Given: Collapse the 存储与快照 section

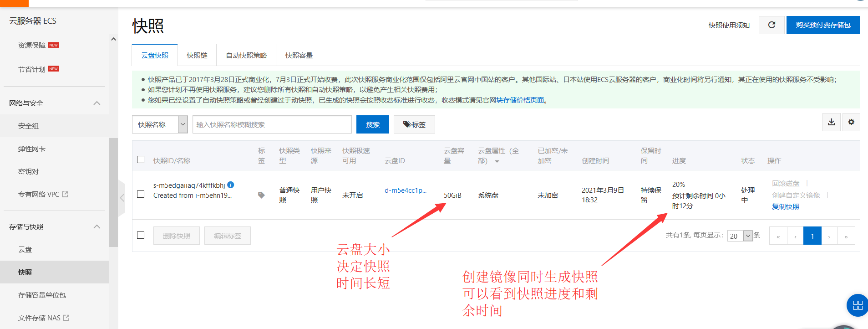Looking at the screenshot, I should pyautogui.click(x=97, y=226).
